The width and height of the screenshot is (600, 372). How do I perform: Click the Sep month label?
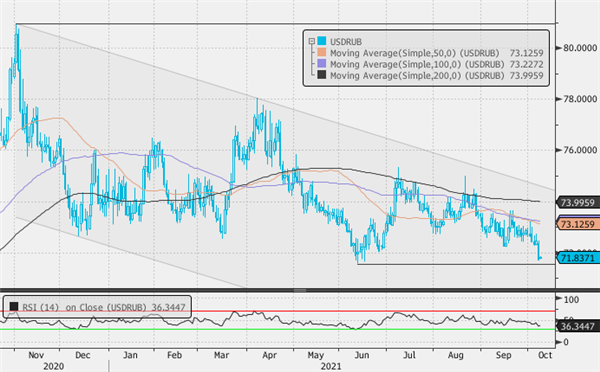point(504,355)
